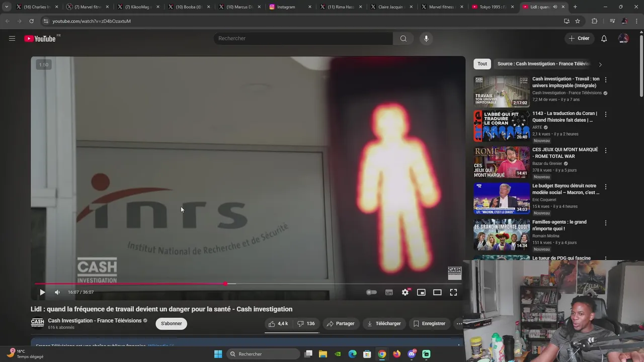Click the search magnifier button
The height and width of the screenshot is (362, 644).
(403, 38)
